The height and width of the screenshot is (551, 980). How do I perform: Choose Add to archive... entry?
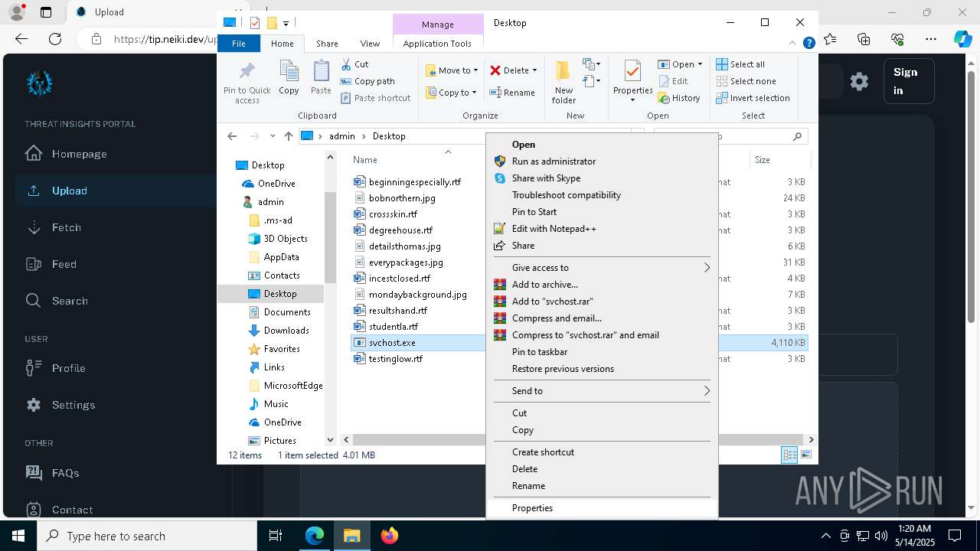pyautogui.click(x=602, y=285)
